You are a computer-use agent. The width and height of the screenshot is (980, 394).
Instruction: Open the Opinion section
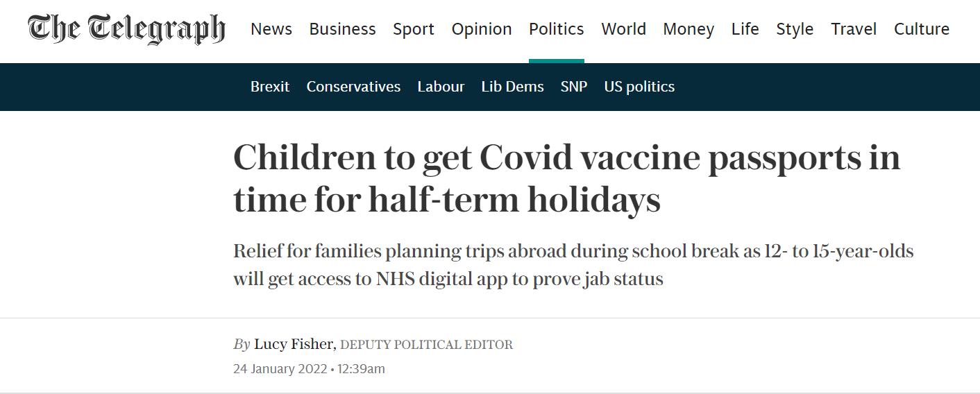coord(482,29)
